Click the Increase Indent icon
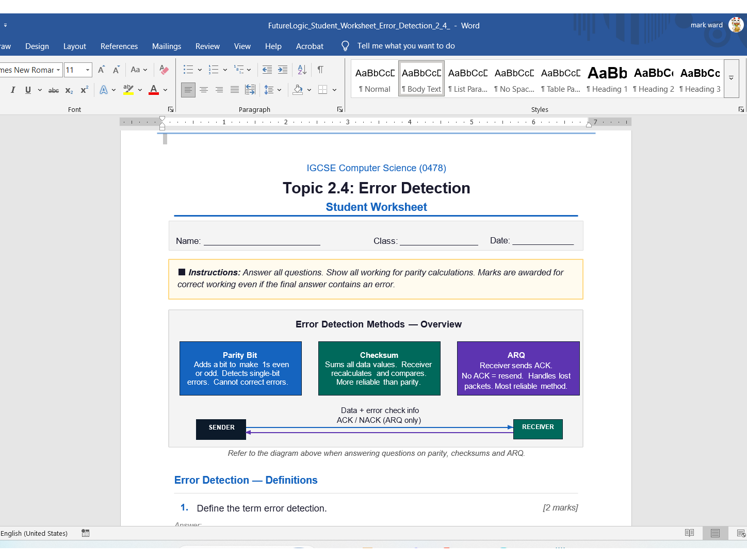The height and width of the screenshot is (560, 747). click(x=283, y=70)
